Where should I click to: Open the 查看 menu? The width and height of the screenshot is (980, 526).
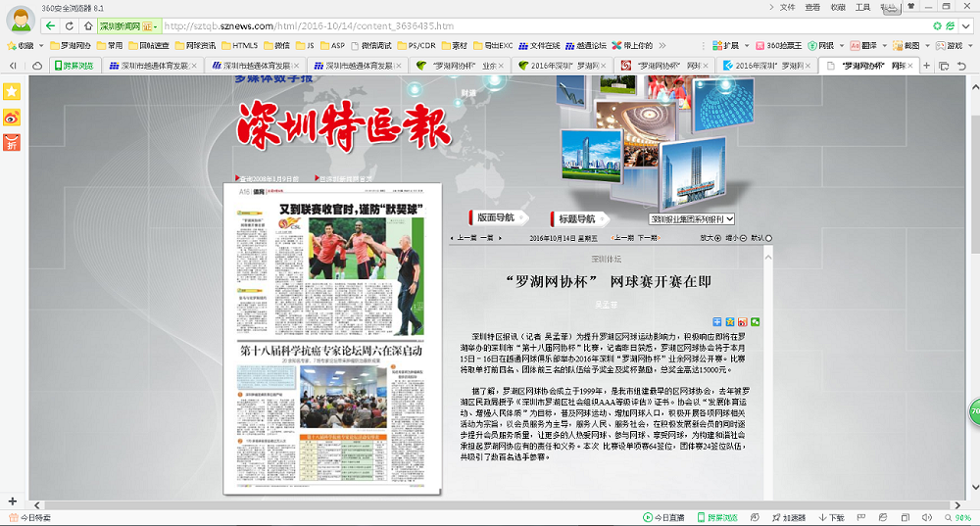point(812,7)
